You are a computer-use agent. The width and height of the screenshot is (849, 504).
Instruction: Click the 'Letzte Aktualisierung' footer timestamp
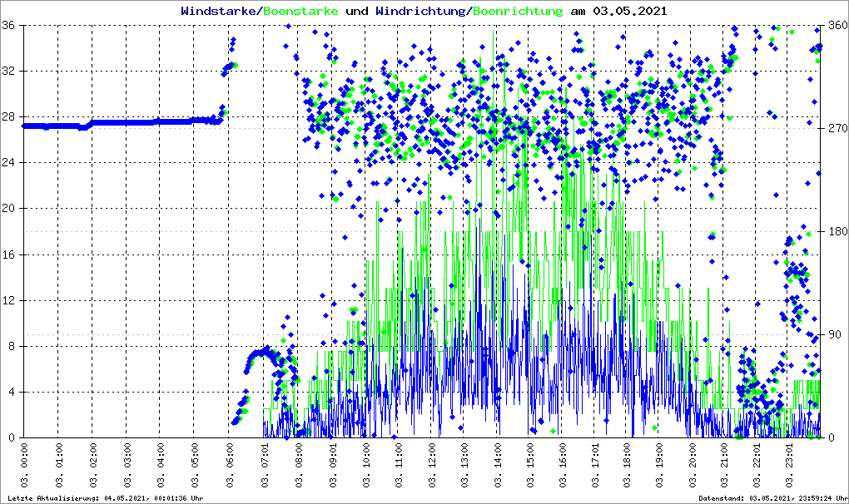[106, 498]
